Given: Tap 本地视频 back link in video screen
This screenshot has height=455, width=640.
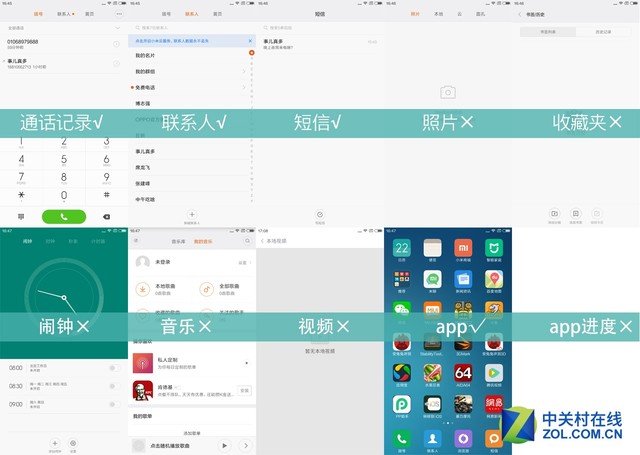Looking at the screenshot, I should click(x=274, y=241).
